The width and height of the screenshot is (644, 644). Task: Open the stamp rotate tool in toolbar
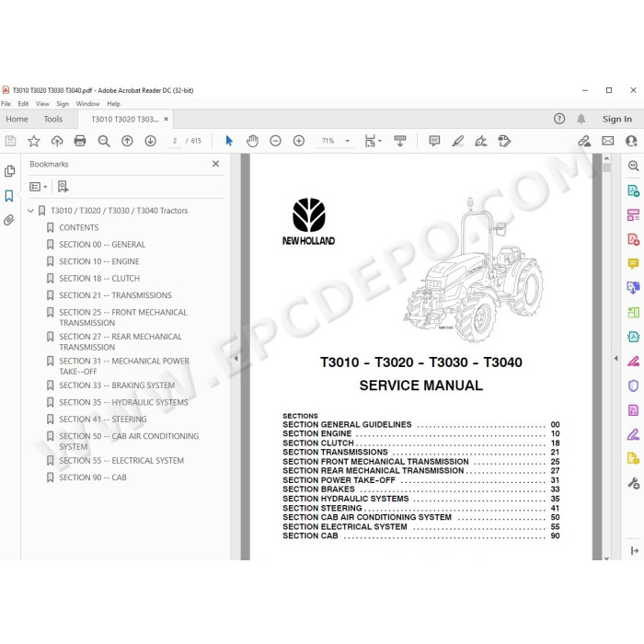(x=504, y=141)
